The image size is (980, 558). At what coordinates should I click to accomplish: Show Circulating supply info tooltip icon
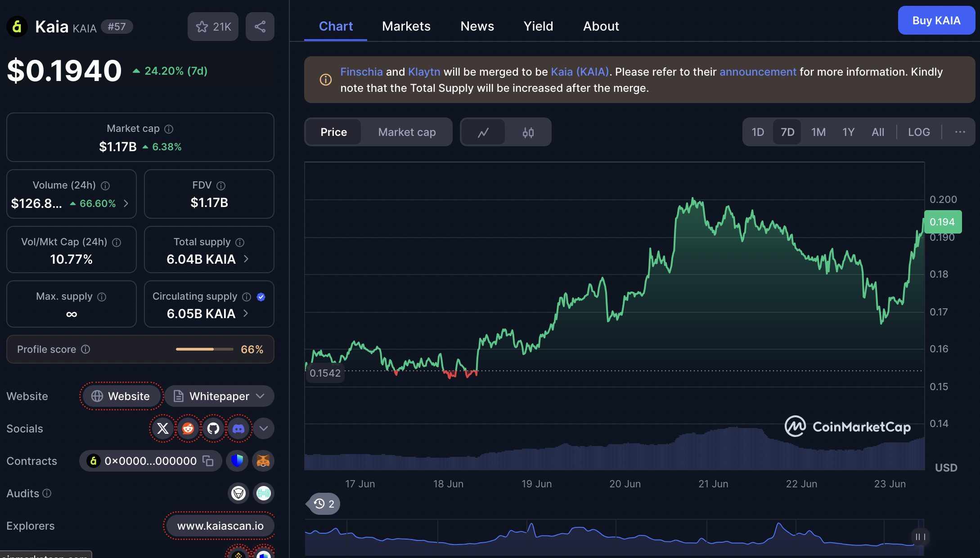247,297
